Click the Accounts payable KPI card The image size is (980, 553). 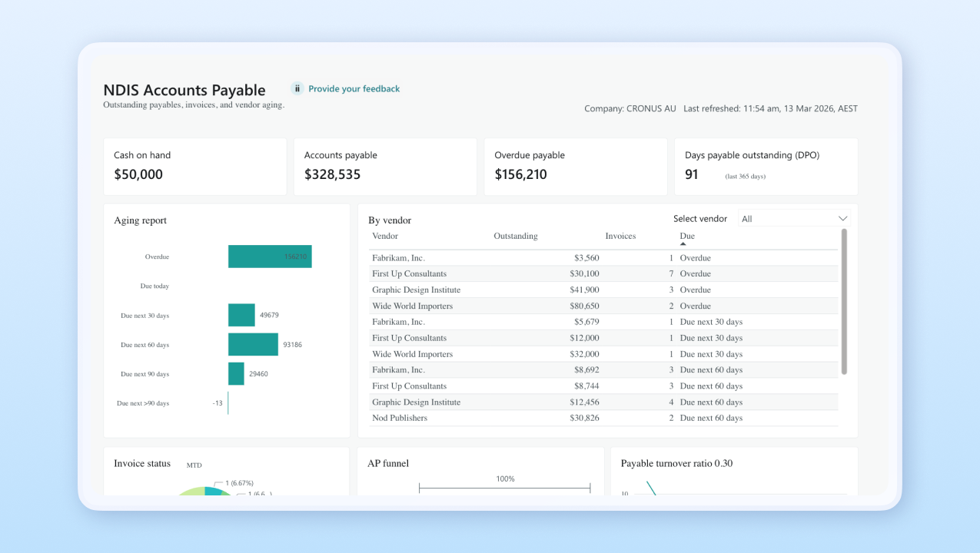(385, 166)
